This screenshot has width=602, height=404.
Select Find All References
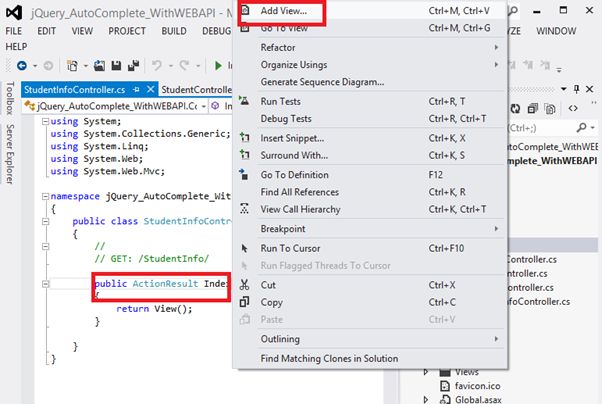click(x=371, y=192)
